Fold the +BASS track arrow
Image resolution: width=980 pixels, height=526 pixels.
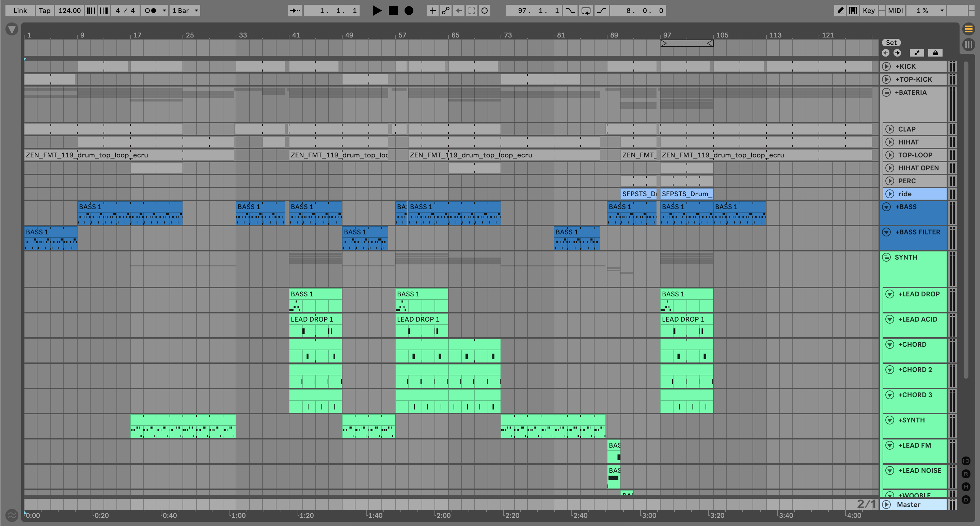pos(886,207)
